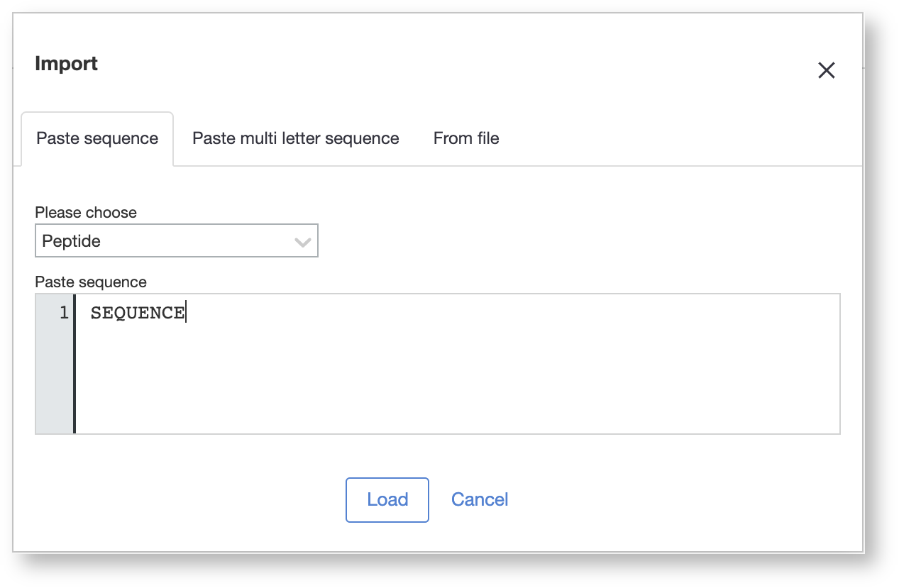This screenshot has width=899, height=588.
Task: Click the Please choose label
Action: [86, 212]
